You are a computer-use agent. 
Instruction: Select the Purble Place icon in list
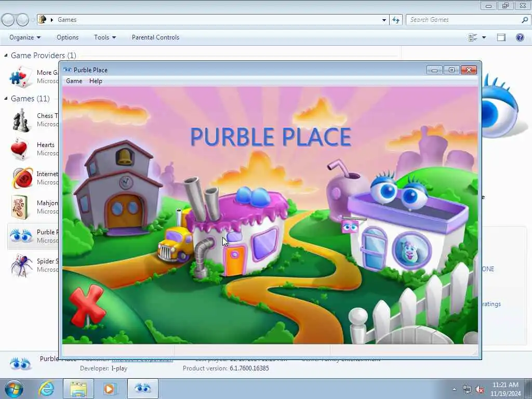pos(21,236)
